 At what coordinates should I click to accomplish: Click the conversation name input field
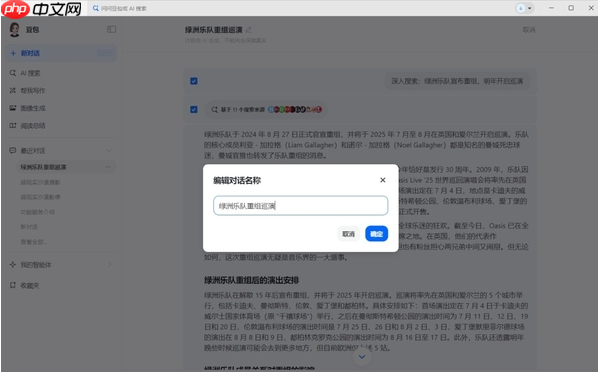[x=301, y=206]
